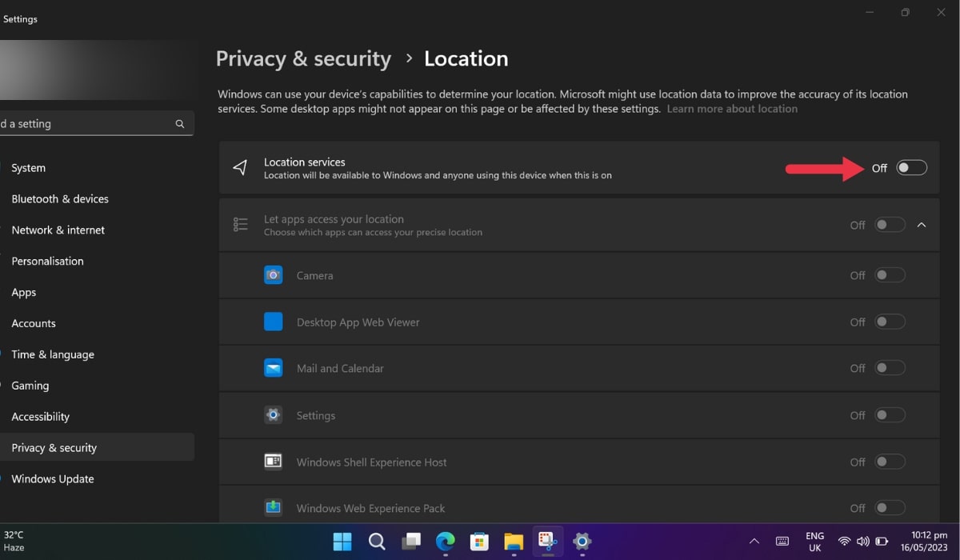Open Microsoft Edge from the taskbar

(445, 542)
